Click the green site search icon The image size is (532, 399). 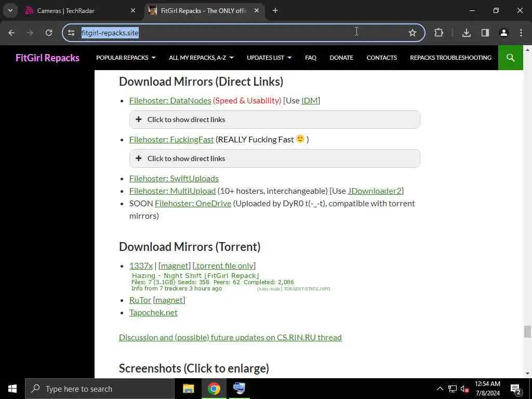pos(511,58)
